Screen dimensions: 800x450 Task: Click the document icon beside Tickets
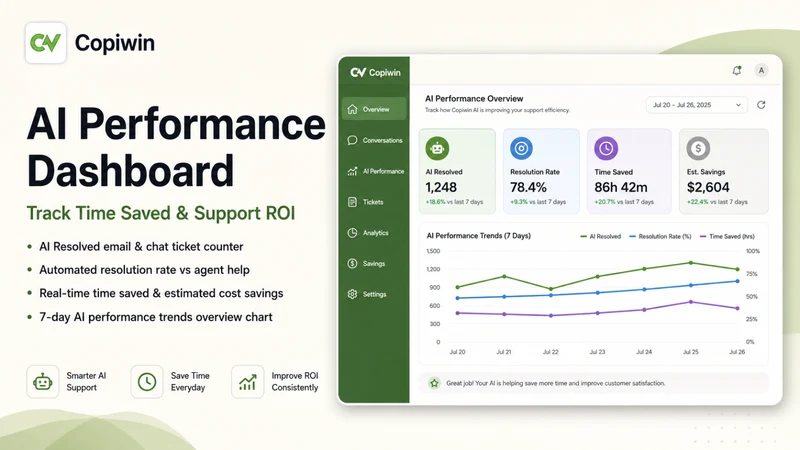click(352, 202)
